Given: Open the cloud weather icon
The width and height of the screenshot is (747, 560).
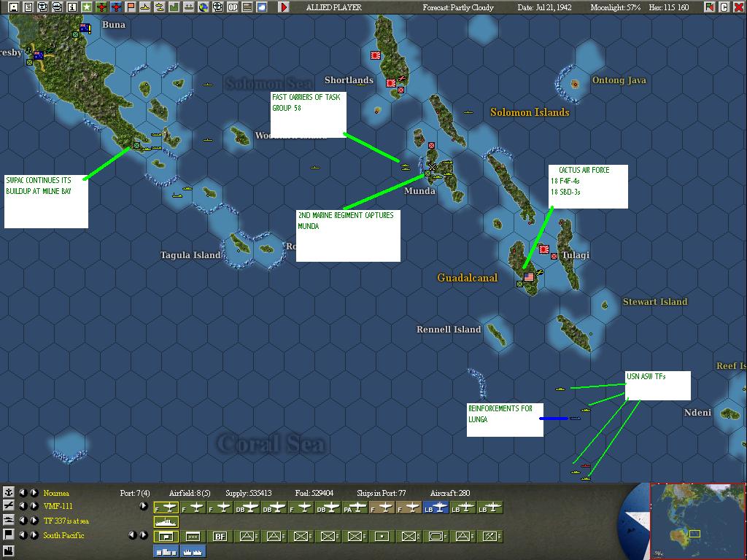Looking at the screenshot, I should (262, 7).
